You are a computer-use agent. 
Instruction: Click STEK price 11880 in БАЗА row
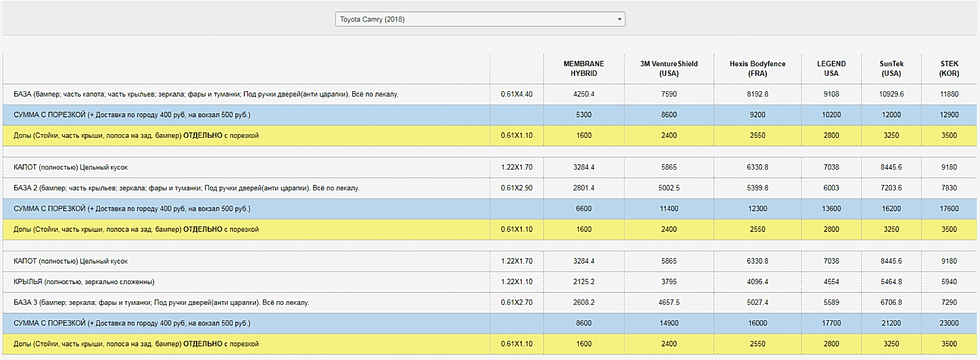tap(949, 94)
